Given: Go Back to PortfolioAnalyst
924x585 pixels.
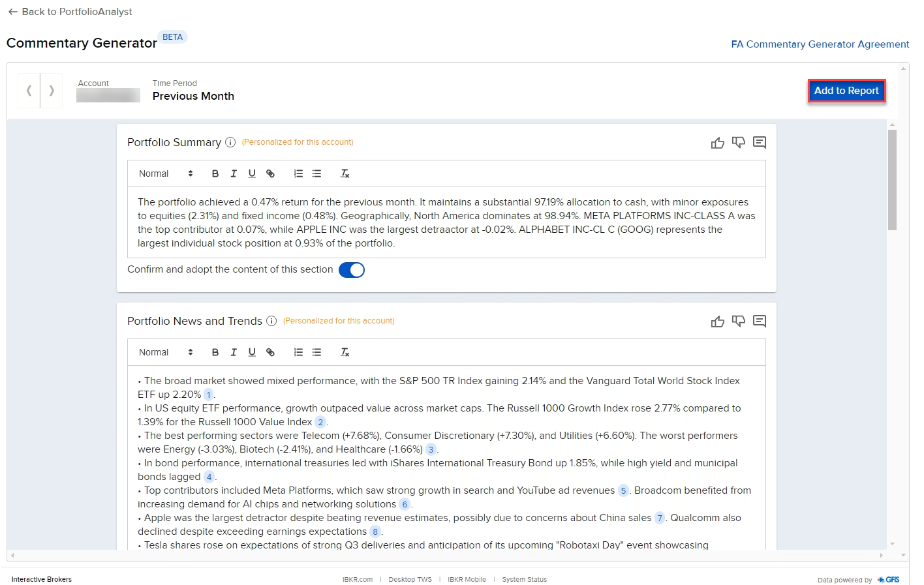Looking at the screenshot, I should [69, 11].
